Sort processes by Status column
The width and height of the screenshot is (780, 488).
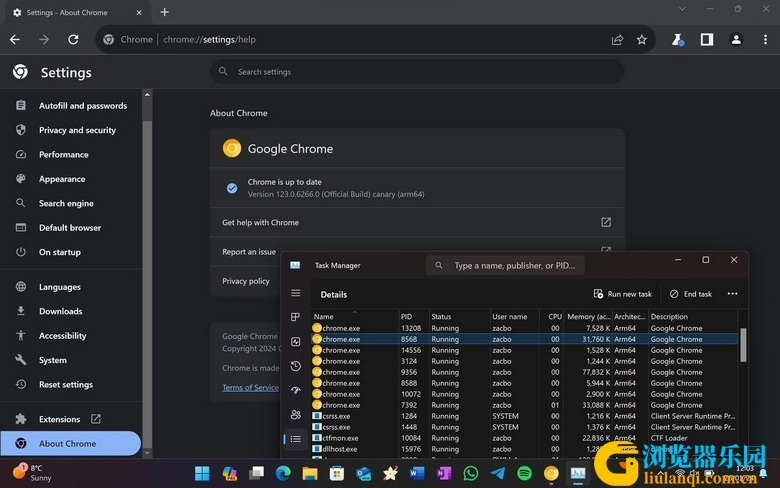click(459, 316)
